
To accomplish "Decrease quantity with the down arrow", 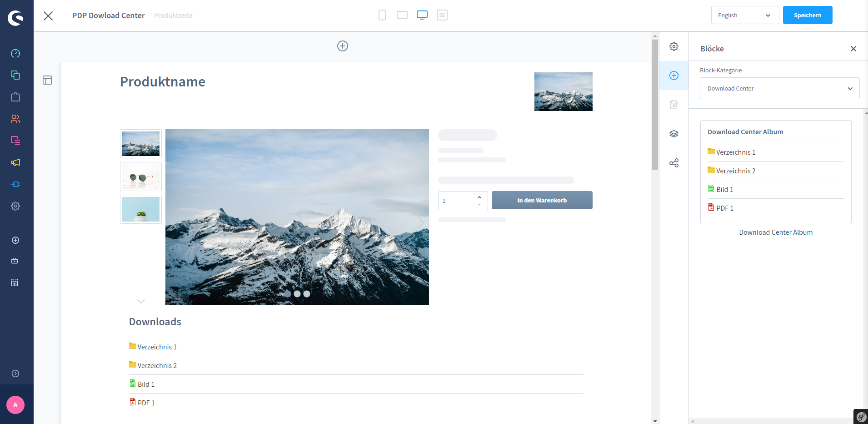I will [479, 205].
